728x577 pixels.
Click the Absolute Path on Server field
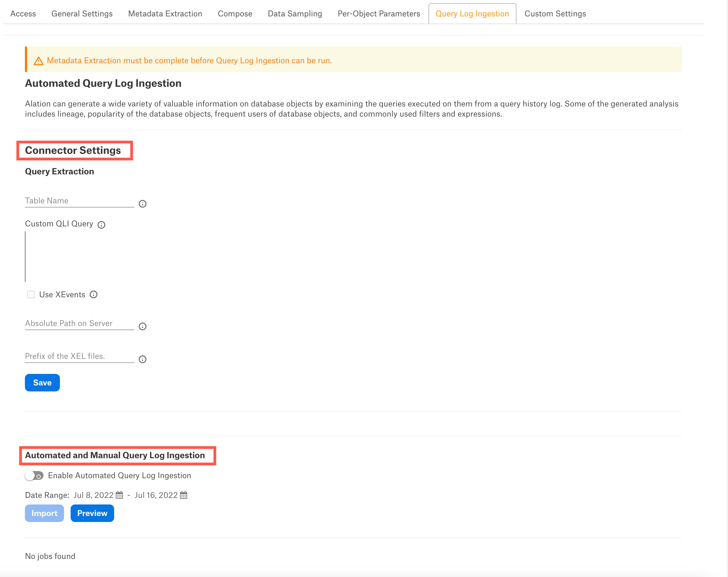coord(79,324)
